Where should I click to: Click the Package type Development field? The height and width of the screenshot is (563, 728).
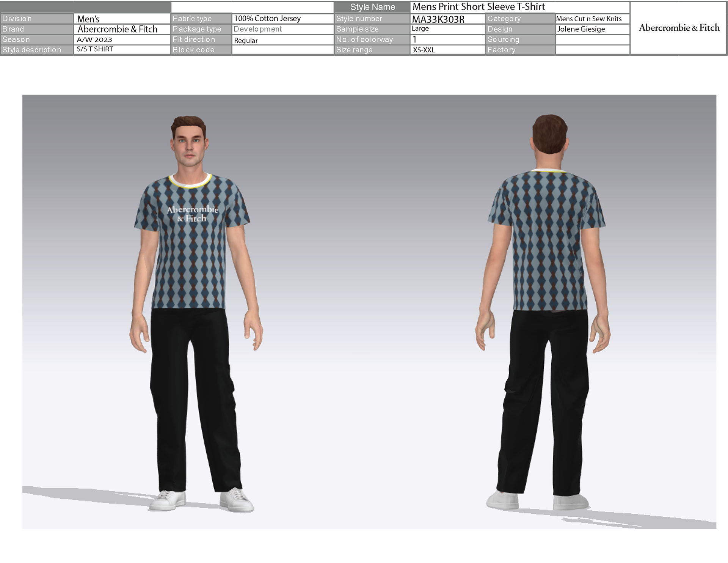click(258, 29)
